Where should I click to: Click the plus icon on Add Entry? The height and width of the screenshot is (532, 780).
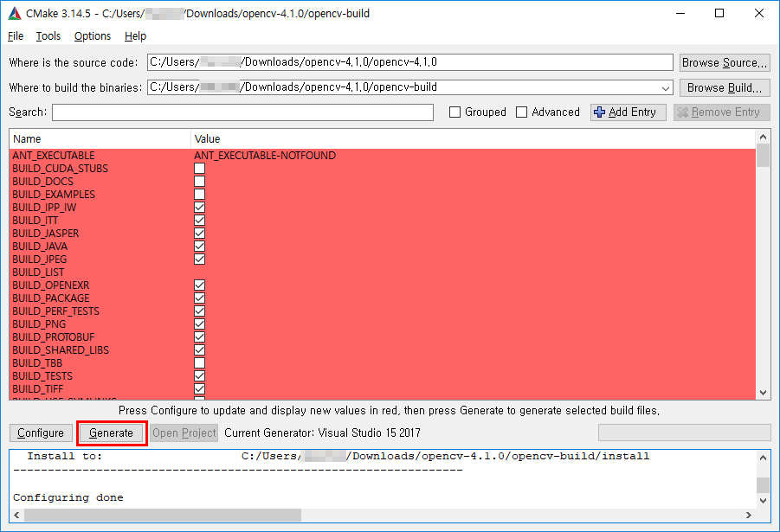[x=599, y=112]
